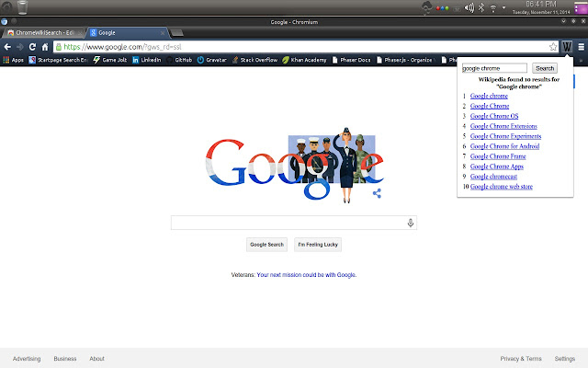Select the Google tab
This screenshot has width=588, height=368.
pyautogui.click(x=128, y=33)
